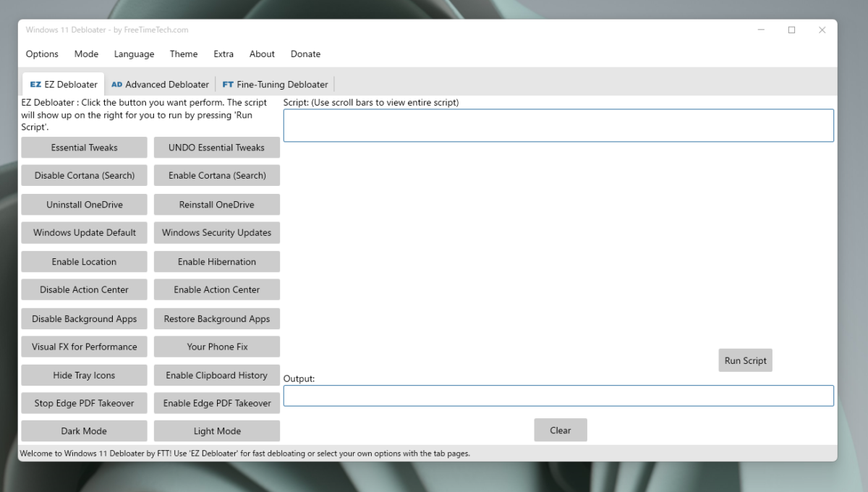Select Enable Cortana (Search)
Image resolution: width=868 pixels, height=492 pixels.
[217, 176]
